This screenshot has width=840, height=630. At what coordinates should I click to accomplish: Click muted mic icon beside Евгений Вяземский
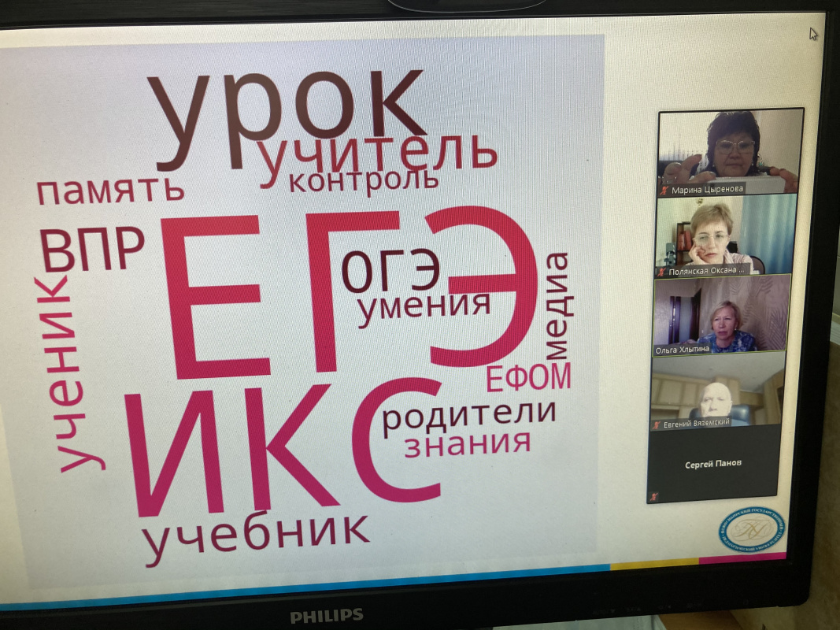click(656, 425)
